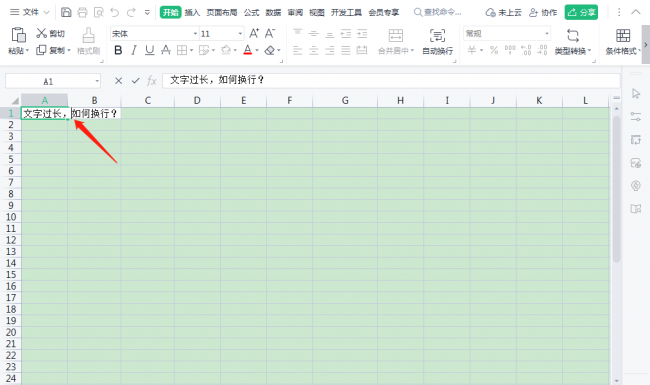650x385 pixels.
Task: Cancel cell edit with X
Action: 119,81
